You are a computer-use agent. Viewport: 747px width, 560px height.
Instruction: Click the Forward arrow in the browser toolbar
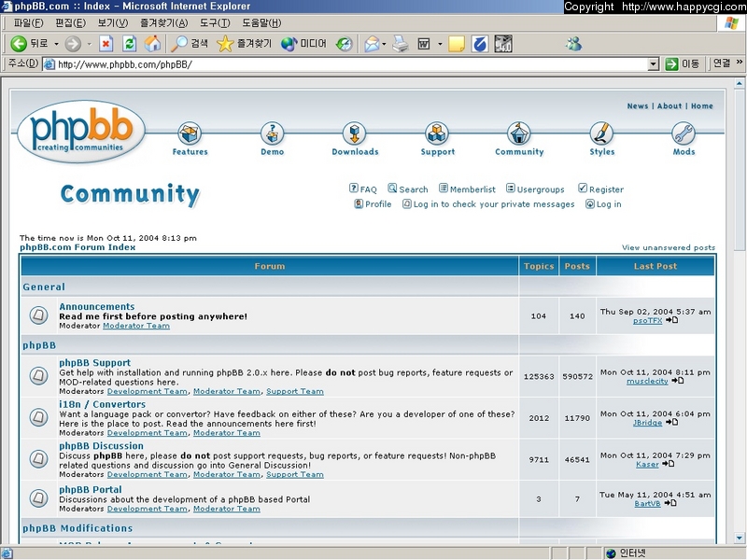click(x=73, y=44)
